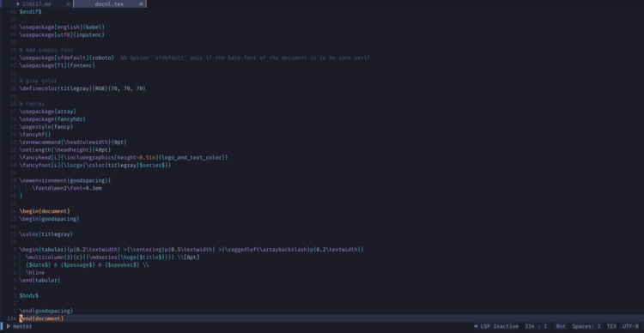Click the TEX filetype indicator

coord(611,326)
